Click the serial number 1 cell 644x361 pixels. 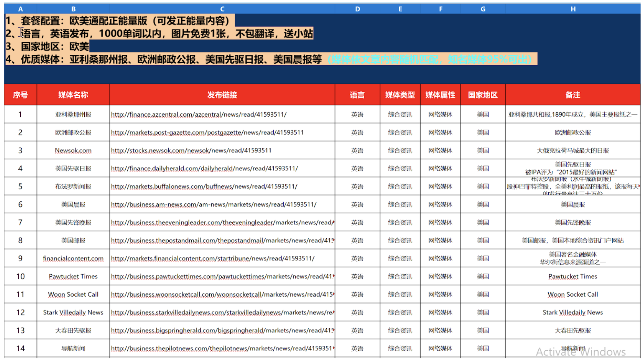coord(20,114)
